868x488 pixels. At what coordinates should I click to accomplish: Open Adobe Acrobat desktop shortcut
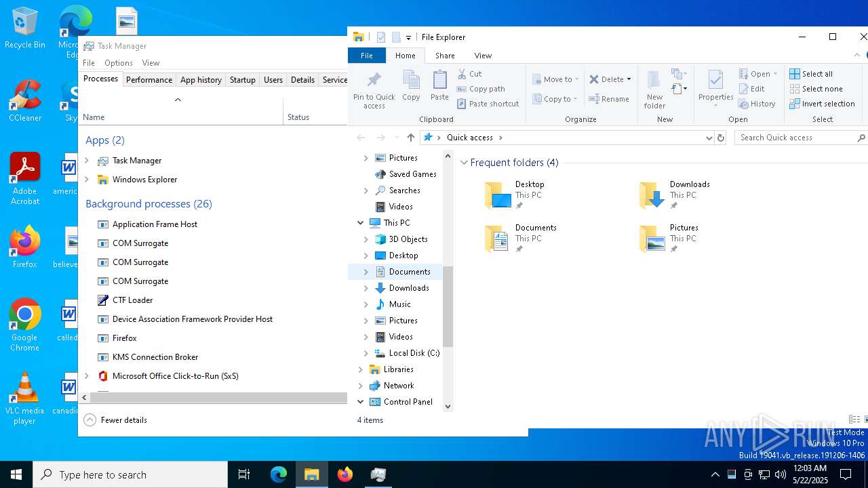pyautogui.click(x=25, y=179)
